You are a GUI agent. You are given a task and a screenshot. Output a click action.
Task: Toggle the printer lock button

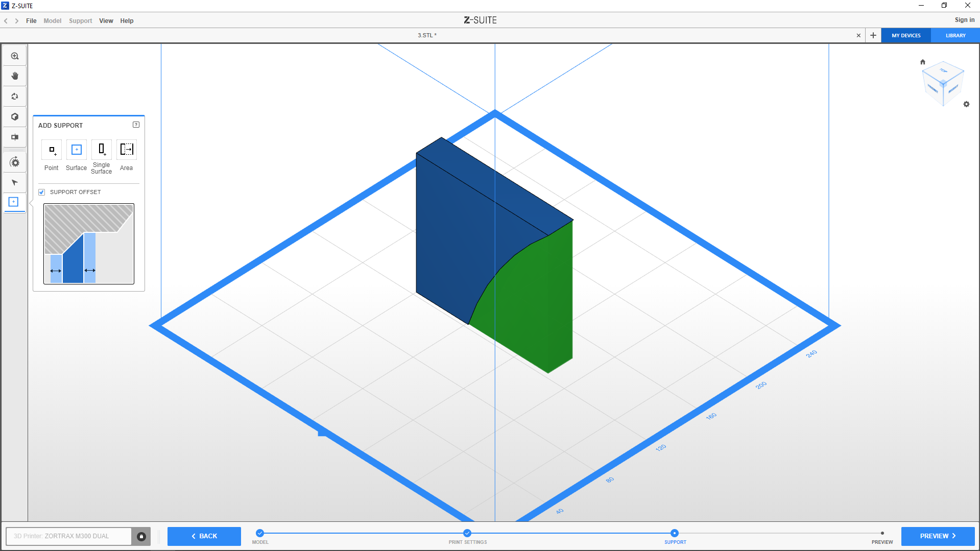point(141,536)
